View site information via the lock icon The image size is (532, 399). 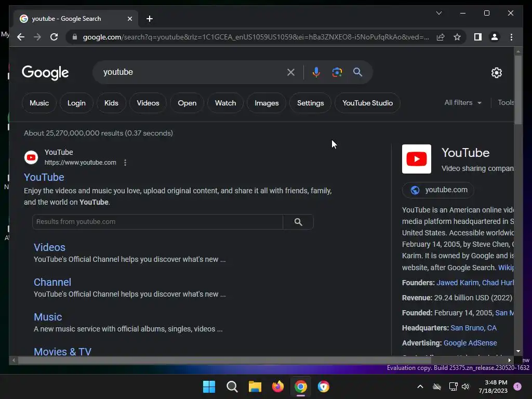(75, 37)
